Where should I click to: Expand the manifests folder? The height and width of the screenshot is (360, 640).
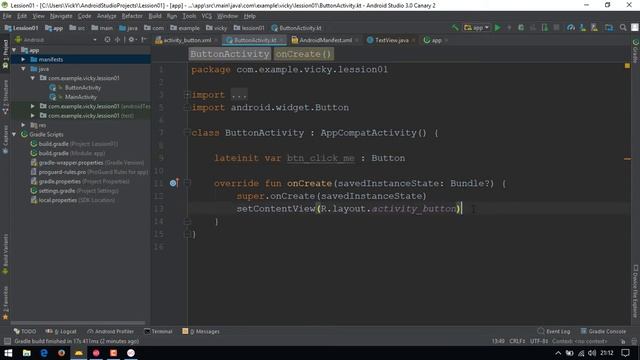coord(23,60)
